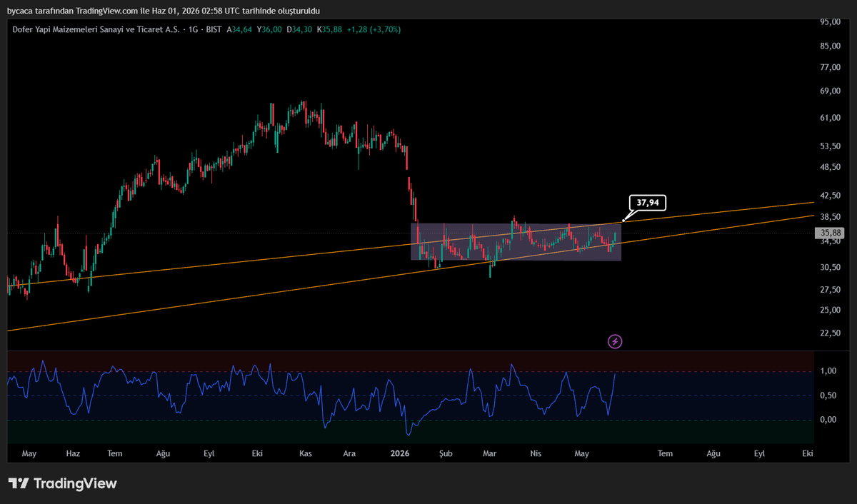
Task: Click the Ara month on time axis
Action: (349, 453)
